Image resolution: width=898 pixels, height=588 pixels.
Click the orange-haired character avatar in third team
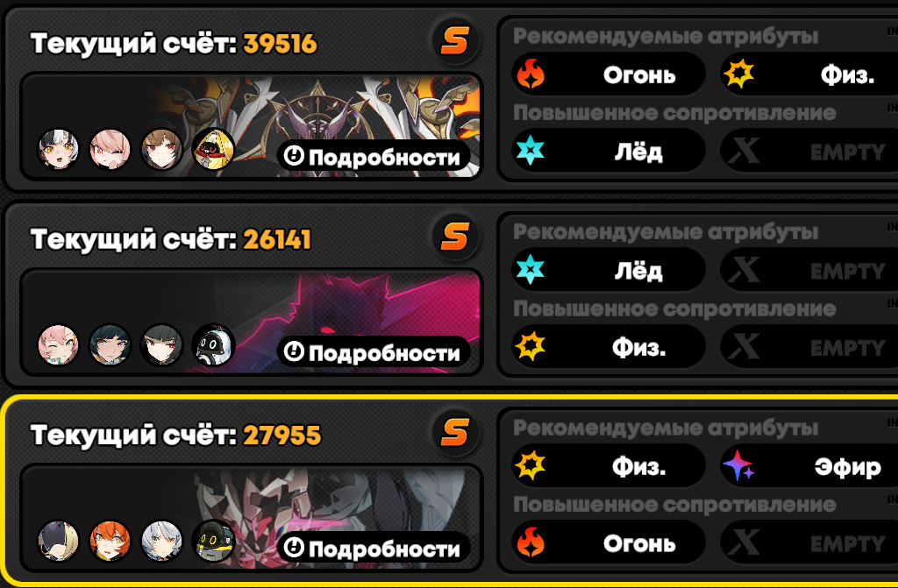pyautogui.click(x=110, y=541)
